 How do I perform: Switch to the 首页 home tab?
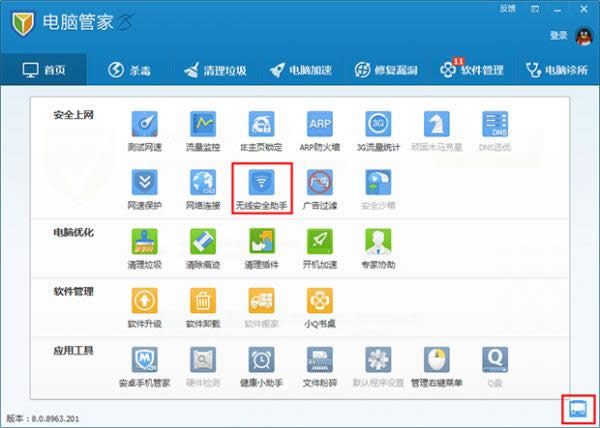point(44,70)
